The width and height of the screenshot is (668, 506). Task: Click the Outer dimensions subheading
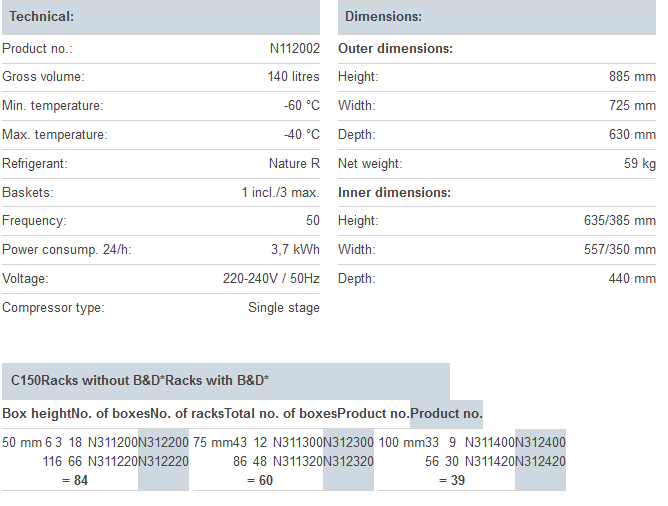395,48
